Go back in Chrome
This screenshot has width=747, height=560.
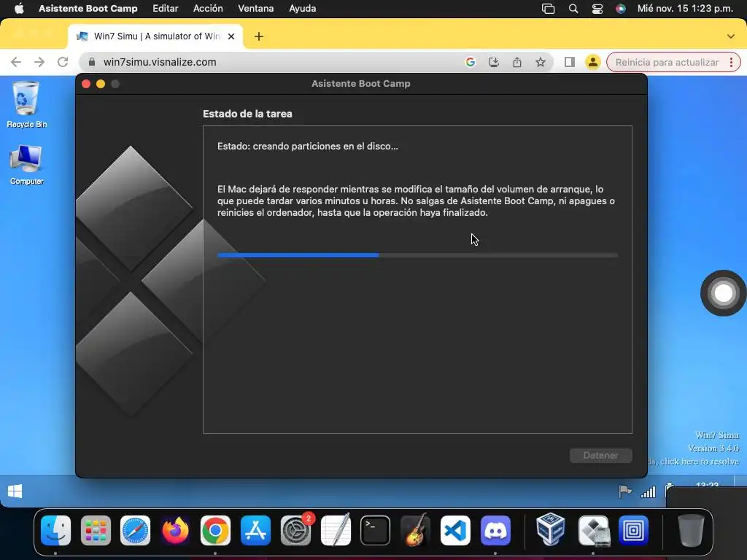tap(16, 62)
